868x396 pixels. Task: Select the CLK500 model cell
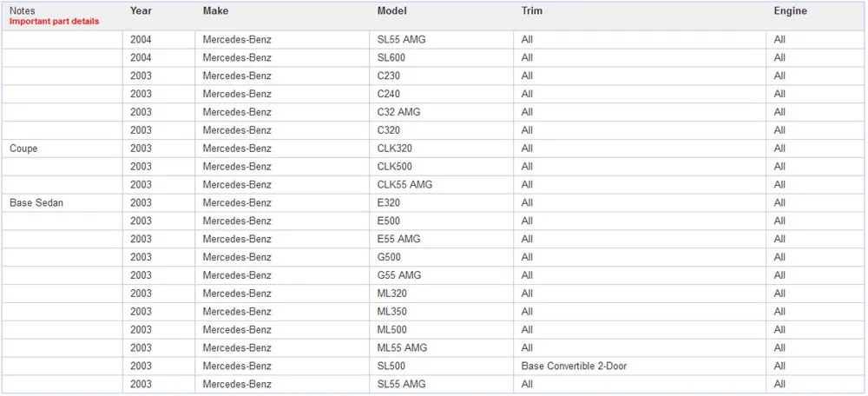coord(395,167)
